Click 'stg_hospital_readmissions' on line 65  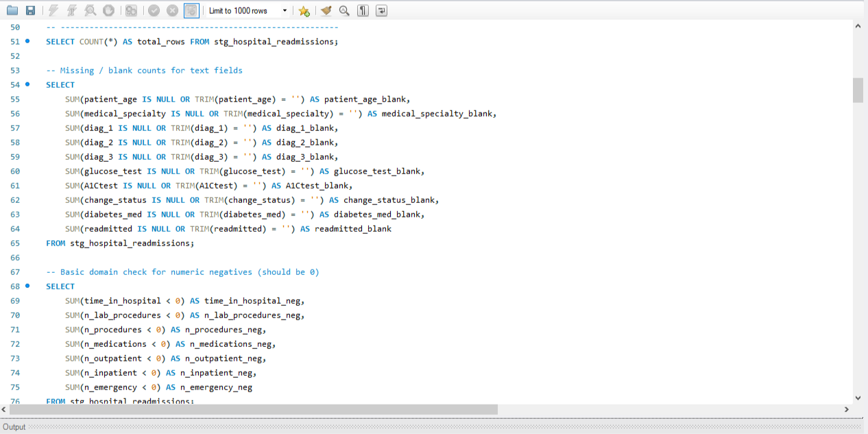(x=130, y=243)
